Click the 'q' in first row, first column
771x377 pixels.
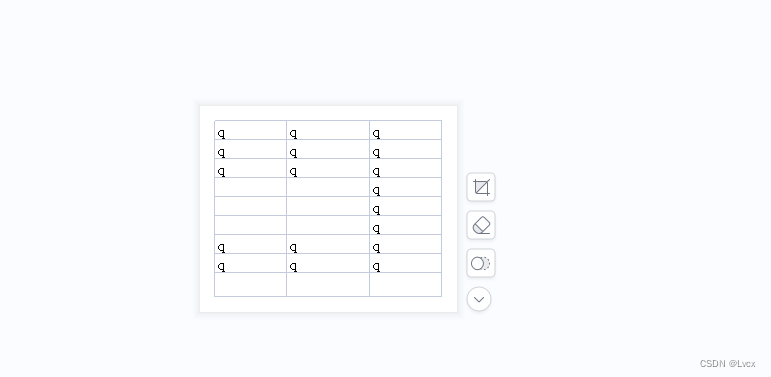[222, 134]
